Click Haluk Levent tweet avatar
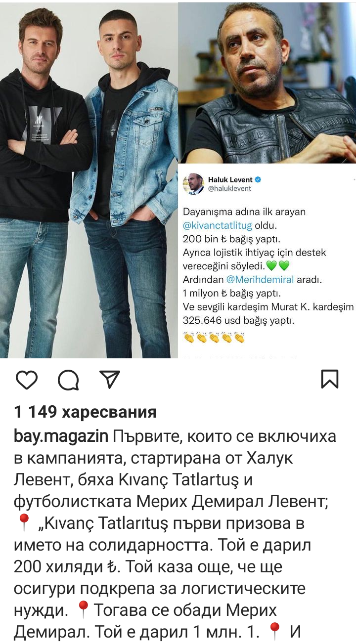The width and height of the screenshot is (356, 644). [193, 184]
